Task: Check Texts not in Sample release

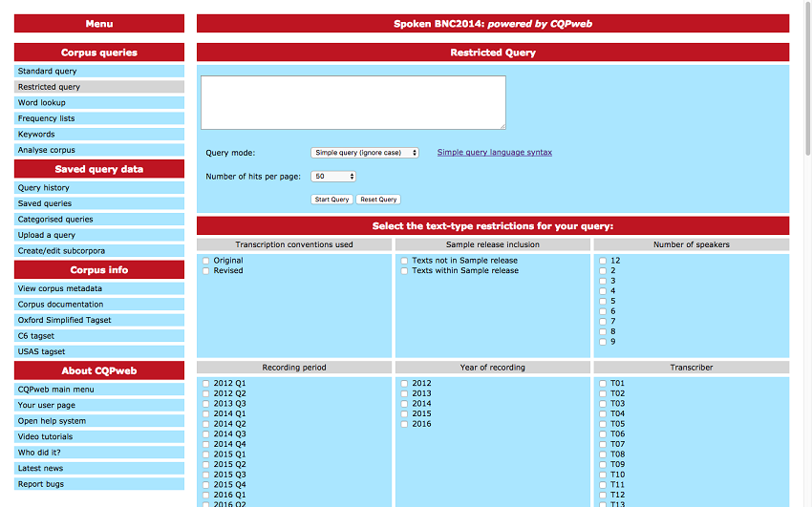Action: (404, 261)
